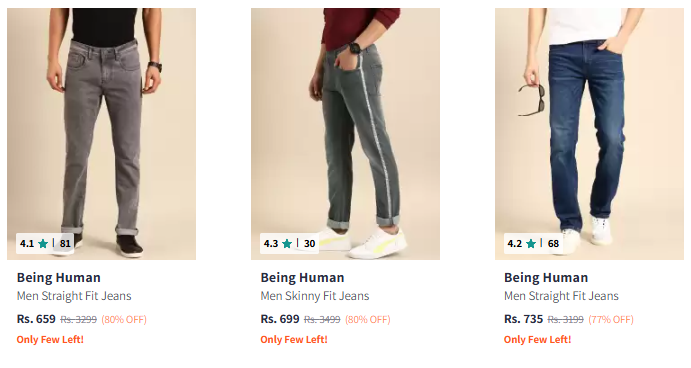This screenshot has height=368, width=691.
Task: Open Being Human brand link on third product
Action: coord(546,278)
